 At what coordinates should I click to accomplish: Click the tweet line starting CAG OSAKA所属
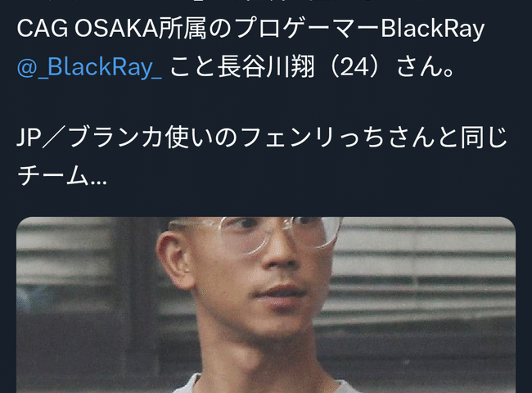pos(250,29)
